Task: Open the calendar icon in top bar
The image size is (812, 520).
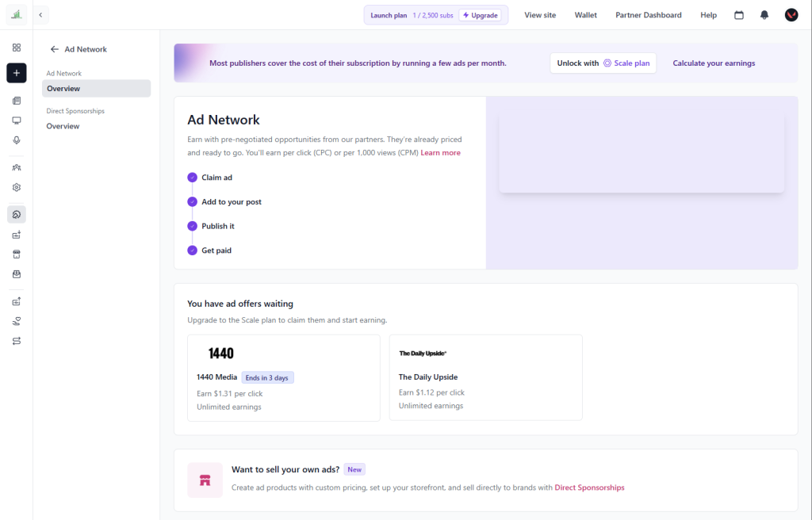Action: (739, 15)
